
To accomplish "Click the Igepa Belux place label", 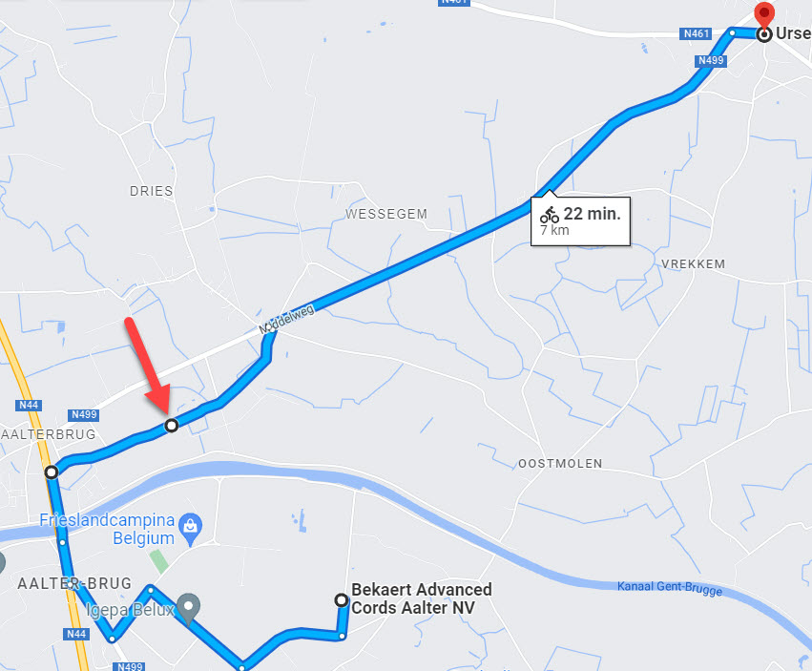I will point(130,610).
